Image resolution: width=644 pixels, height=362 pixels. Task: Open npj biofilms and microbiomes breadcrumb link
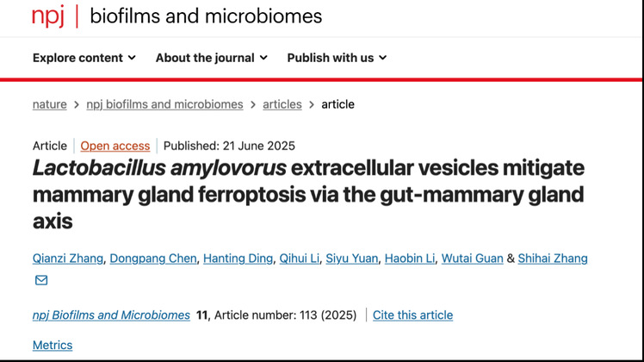(x=164, y=104)
